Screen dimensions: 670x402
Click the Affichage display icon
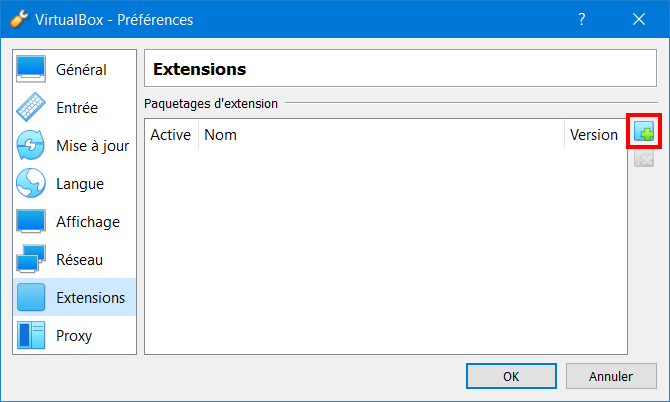pyautogui.click(x=31, y=221)
